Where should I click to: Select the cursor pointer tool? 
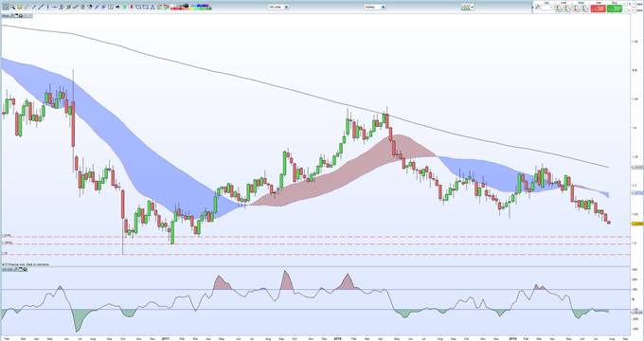click(6, 7)
